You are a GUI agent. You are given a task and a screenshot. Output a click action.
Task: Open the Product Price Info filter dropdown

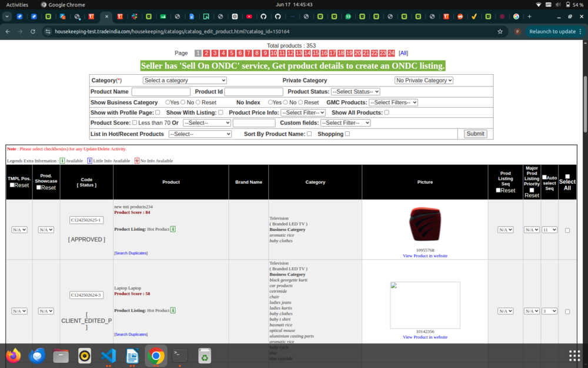[x=303, y=112]
